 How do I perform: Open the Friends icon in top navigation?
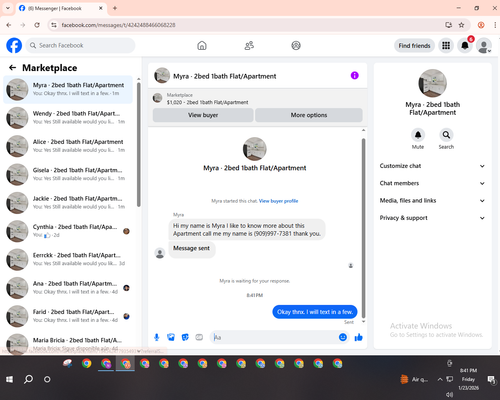(249, 45)
